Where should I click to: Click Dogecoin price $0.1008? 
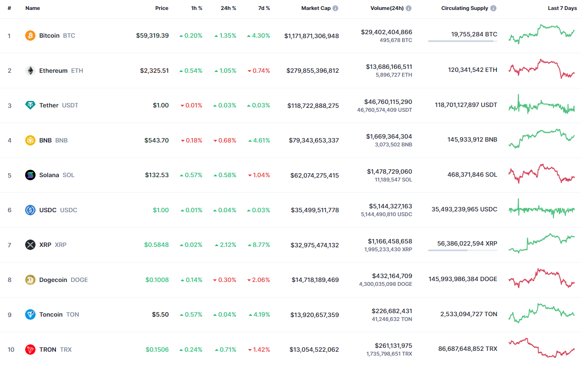tap(157, 280)
